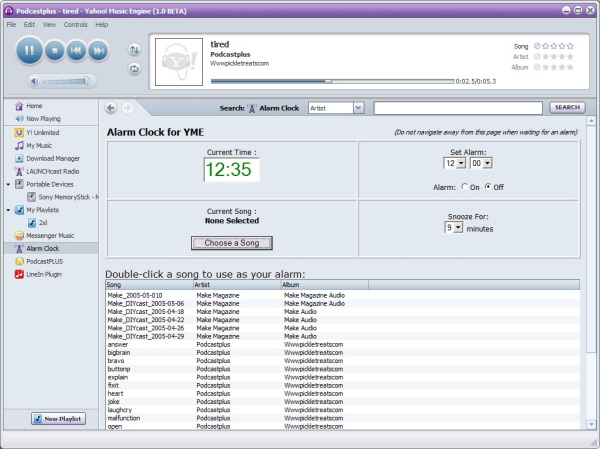Mute using the speaker icon
Viewport: 600px width, 449px height.
coord(34,81)
